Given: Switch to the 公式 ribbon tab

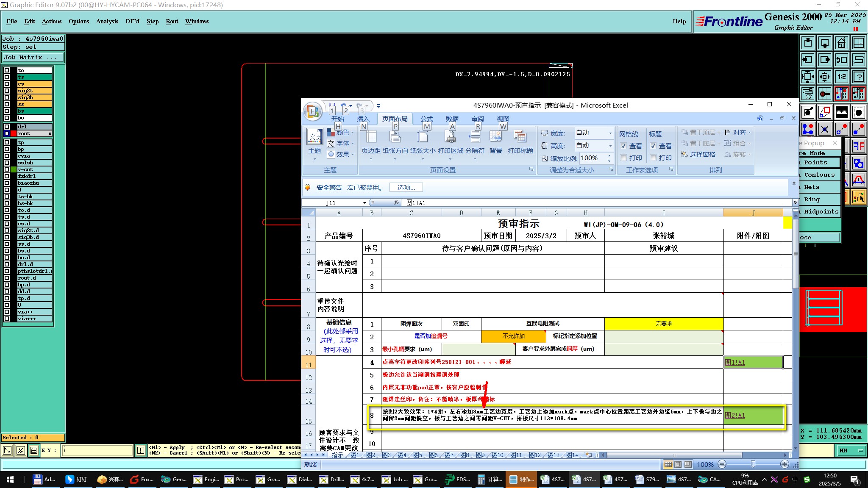Looking at the screenshot, I should click(426, 119).
